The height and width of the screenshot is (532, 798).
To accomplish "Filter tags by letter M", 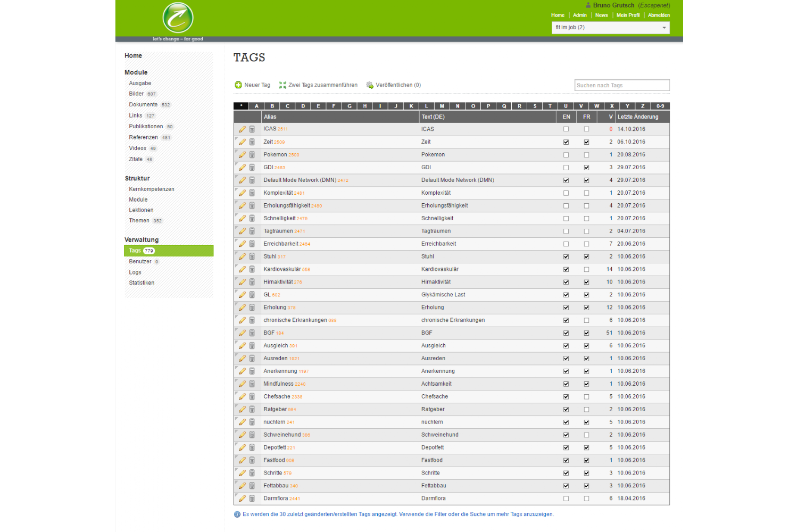I will 442,106.
